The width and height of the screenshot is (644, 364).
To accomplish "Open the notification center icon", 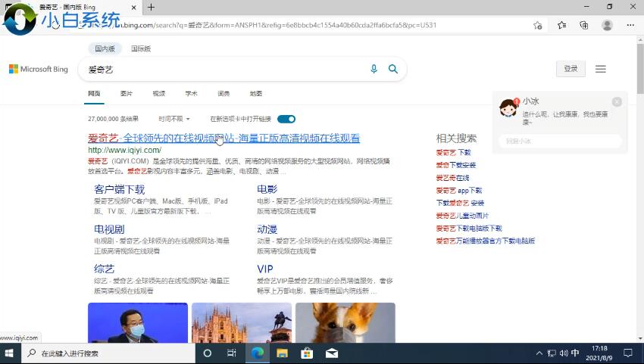I will point(628,353).
